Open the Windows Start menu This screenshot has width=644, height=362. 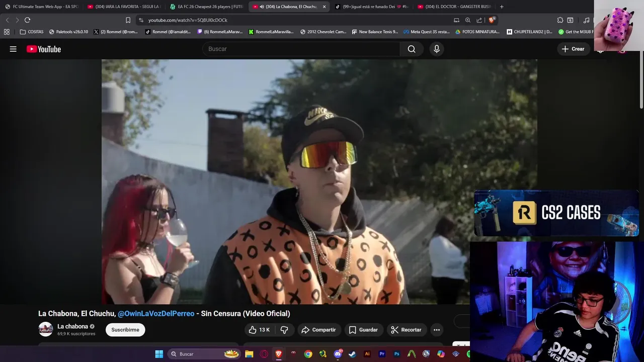point(159,354)
